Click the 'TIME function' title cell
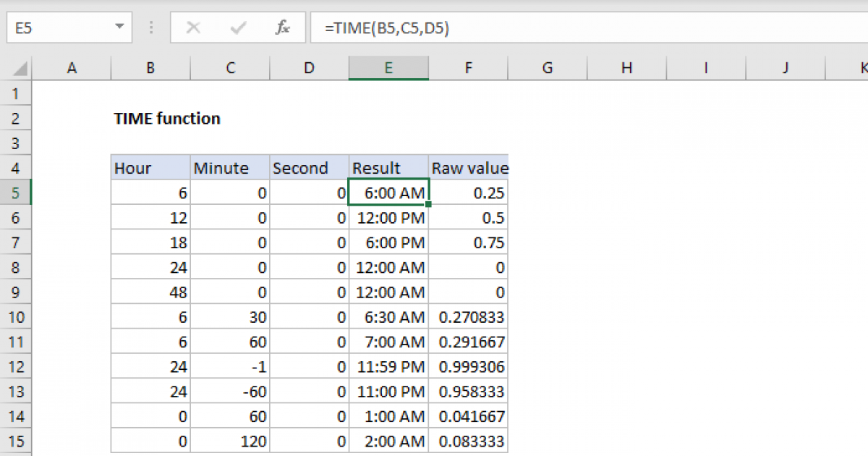This screenshot has width=868, height=456. 167,118
